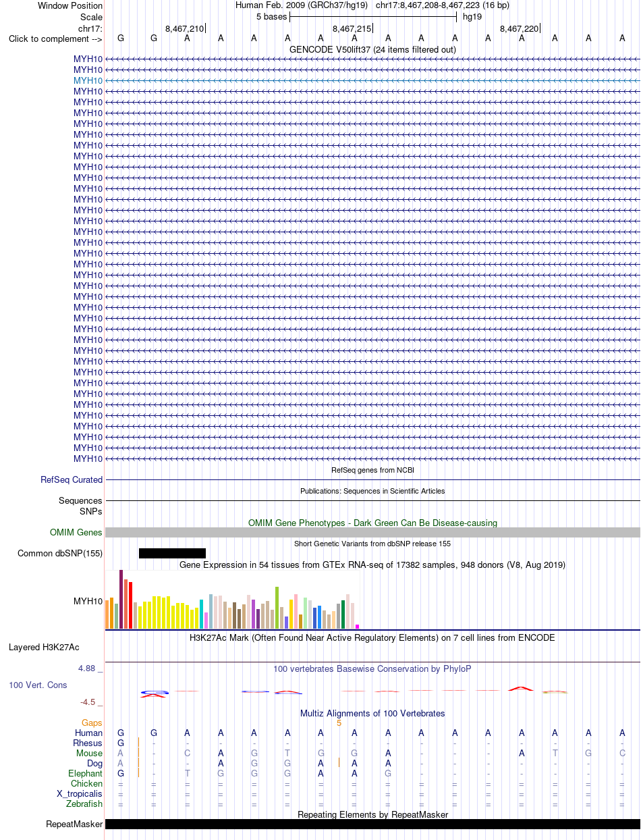Select the X_tropicalis alignment row label
This screenshot has width=641, height=840.
tap(80, 793)
